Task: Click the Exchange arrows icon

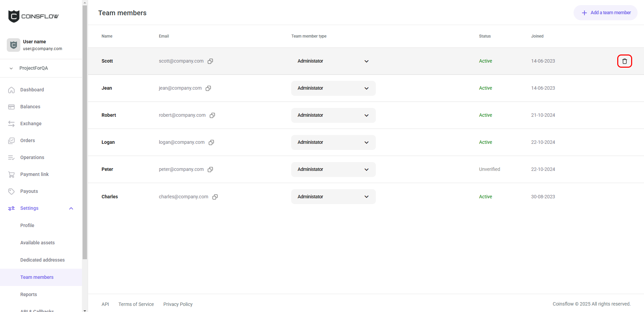Action: point(12,124)
